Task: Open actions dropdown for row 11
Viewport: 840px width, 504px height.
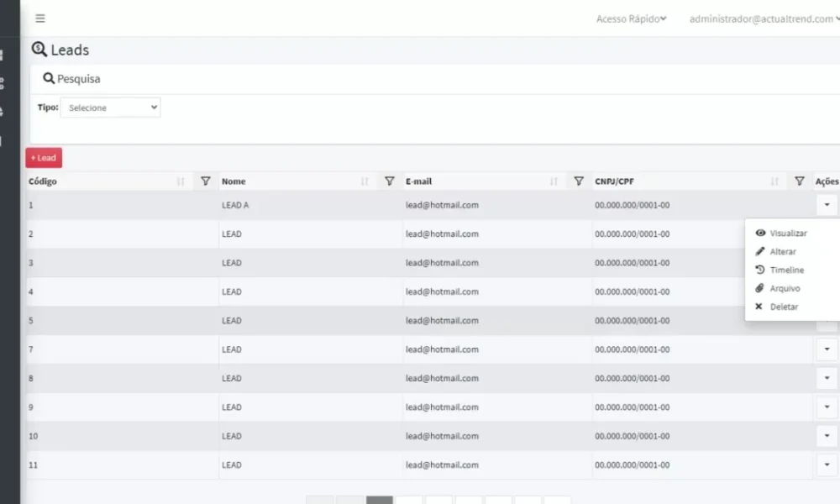Action: pos(827,465)
